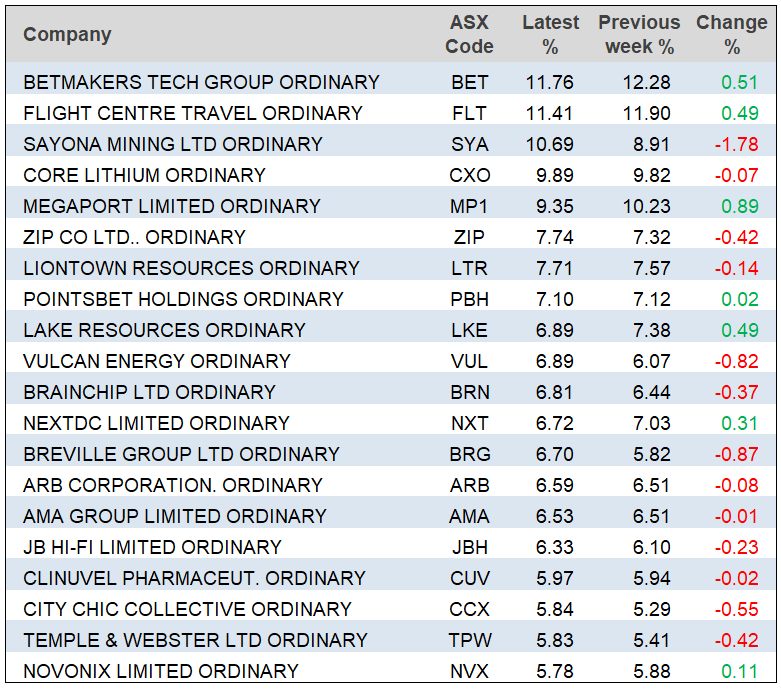Click the CXO ticker code
Screen dimensions: 781x689
(x=469, y=175)
